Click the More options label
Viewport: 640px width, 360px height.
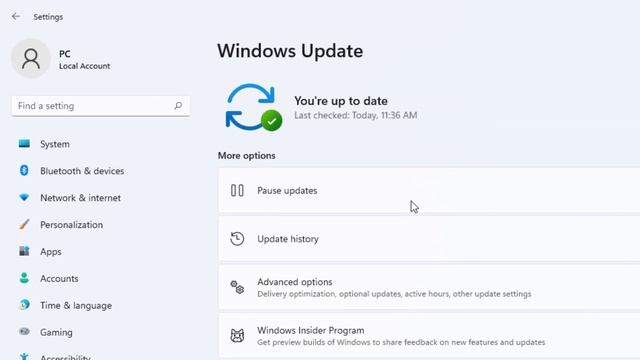point(247,156)
